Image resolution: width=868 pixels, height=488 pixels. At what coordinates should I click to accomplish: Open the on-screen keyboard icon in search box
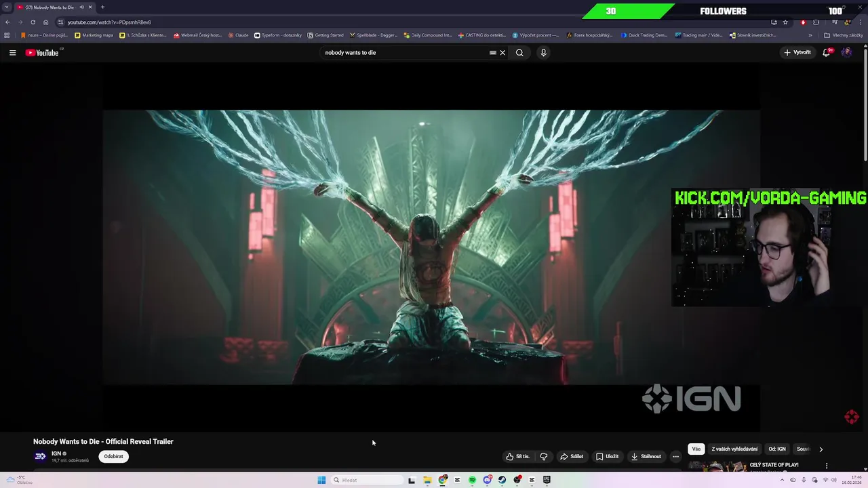(x=493, y=52)
